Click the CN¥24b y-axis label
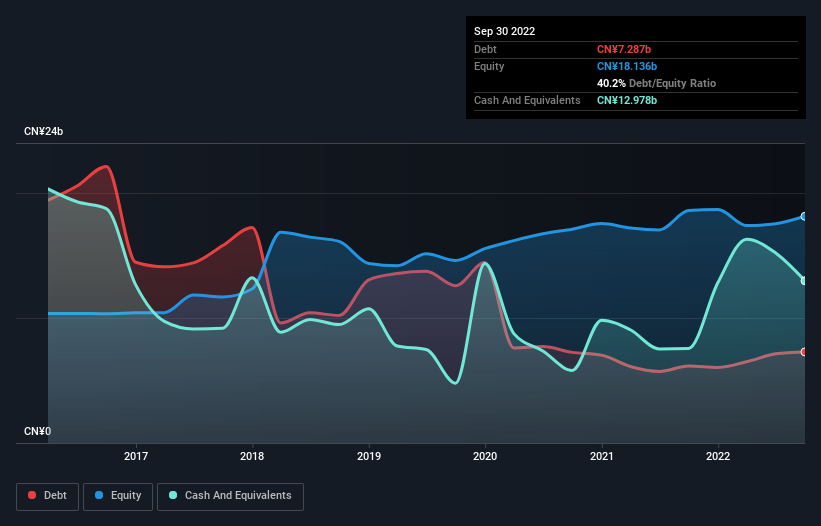Screen dimensions: 821x526 [43, 131]
